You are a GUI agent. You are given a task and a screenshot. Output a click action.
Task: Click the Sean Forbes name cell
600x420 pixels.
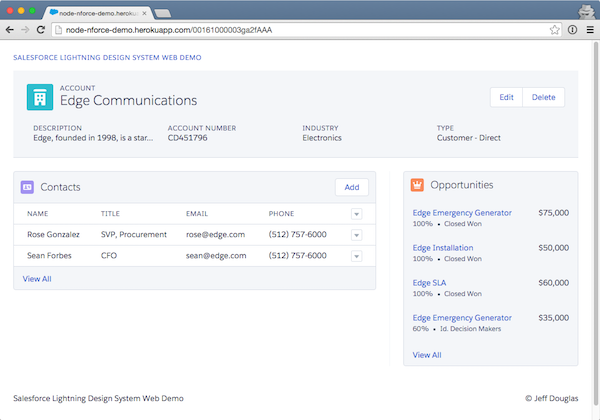coord(49,256)
